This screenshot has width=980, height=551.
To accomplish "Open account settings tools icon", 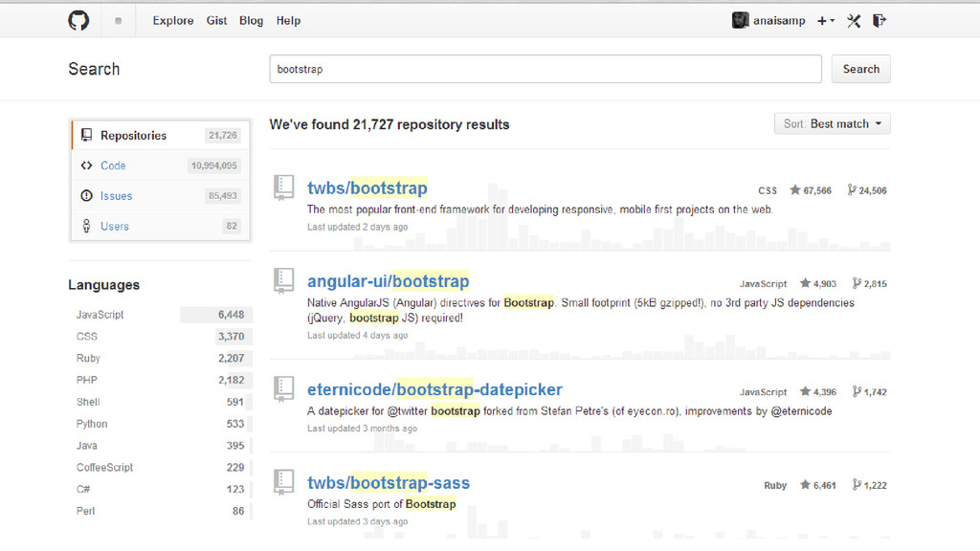I will tap(854, 21).
